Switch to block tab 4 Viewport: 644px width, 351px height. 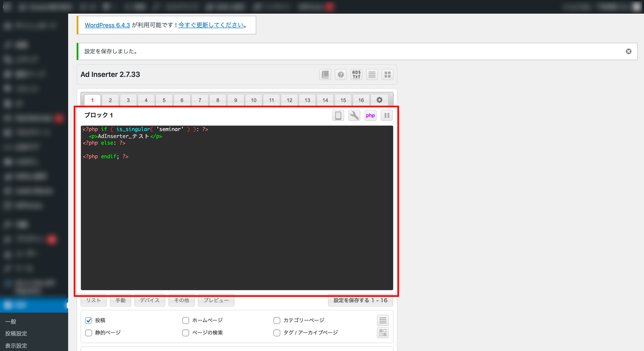[x=146, y=100]
